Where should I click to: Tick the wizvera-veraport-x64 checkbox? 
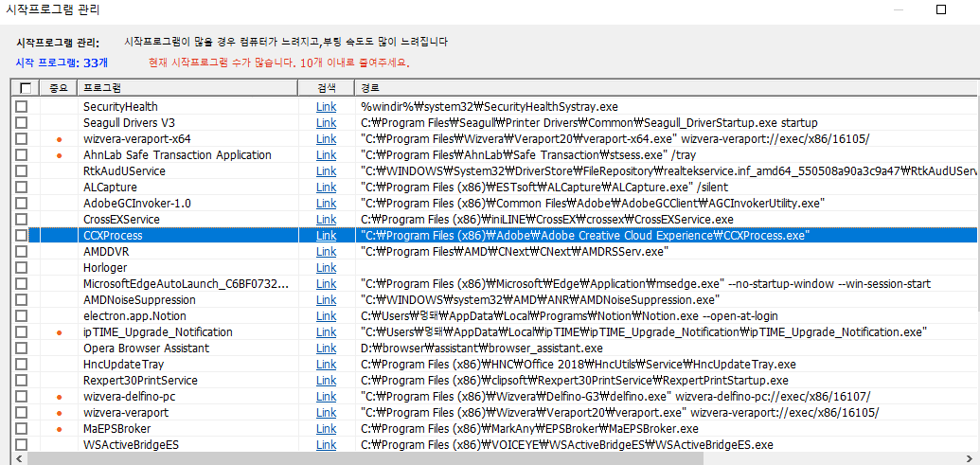(22, 139)
